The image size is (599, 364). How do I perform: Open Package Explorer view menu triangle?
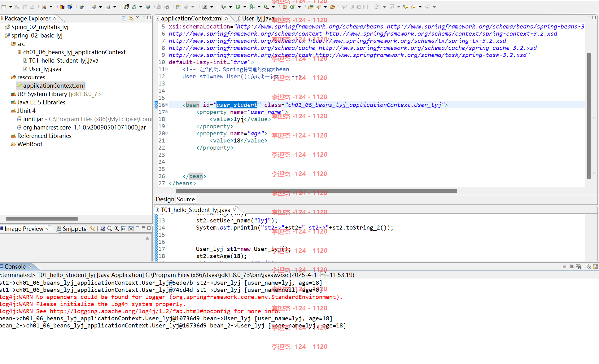tap(138, 17)
